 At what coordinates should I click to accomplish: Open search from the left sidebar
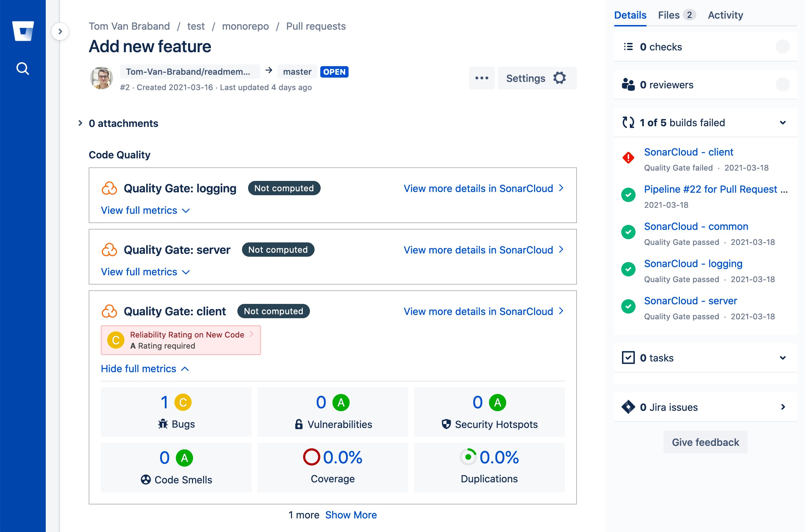pyautogui.click(x=23, y=68)
